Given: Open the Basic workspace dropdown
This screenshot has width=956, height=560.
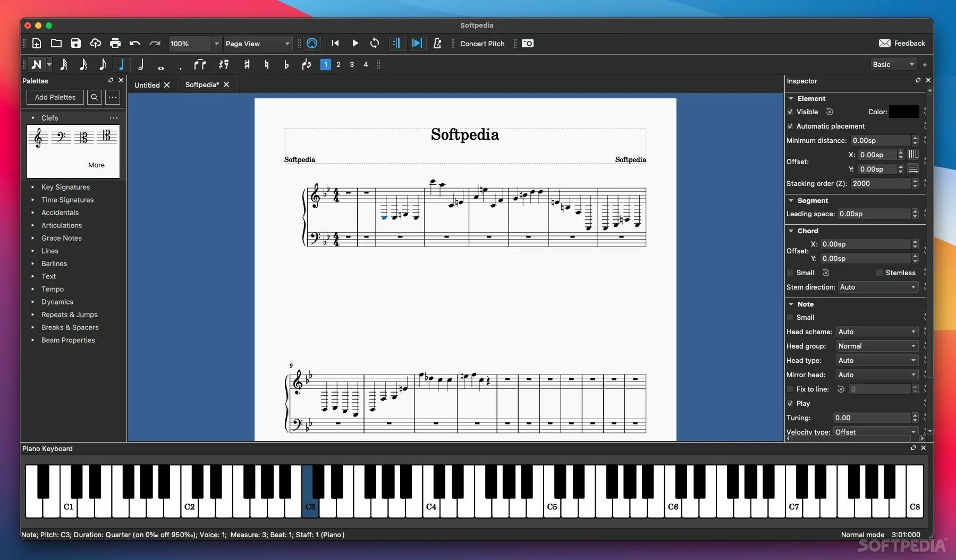Looking at the screenshot, I should [x=894, y=65].
